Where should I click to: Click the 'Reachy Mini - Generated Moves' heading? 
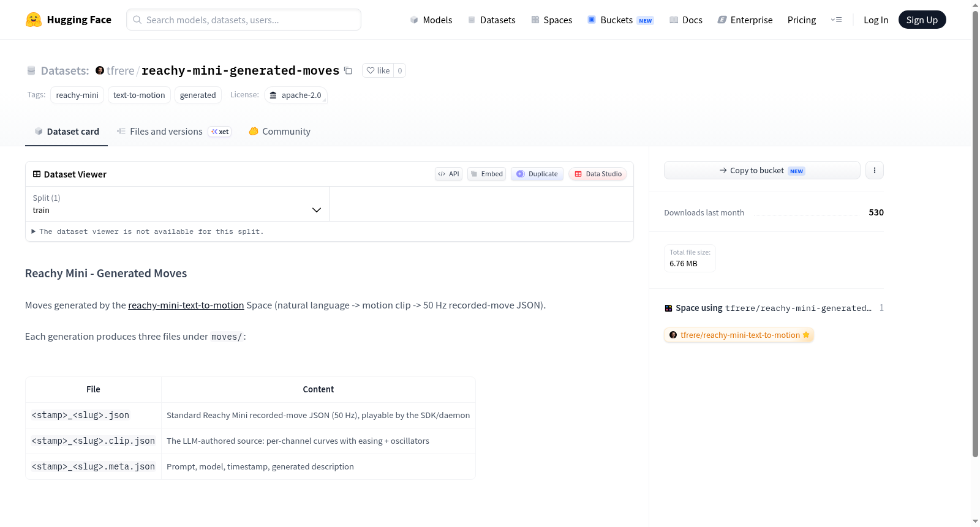(x=106, y=273)
